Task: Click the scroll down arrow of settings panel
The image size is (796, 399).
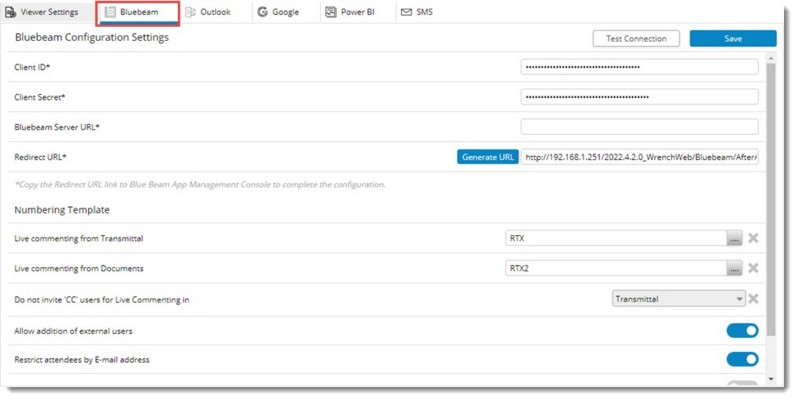Action: 771,379
